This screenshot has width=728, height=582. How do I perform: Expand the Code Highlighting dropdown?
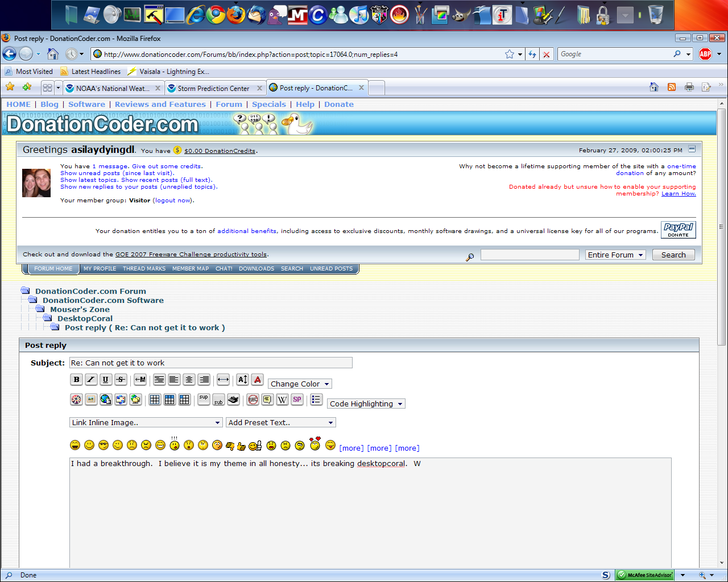tap(366, 404)
